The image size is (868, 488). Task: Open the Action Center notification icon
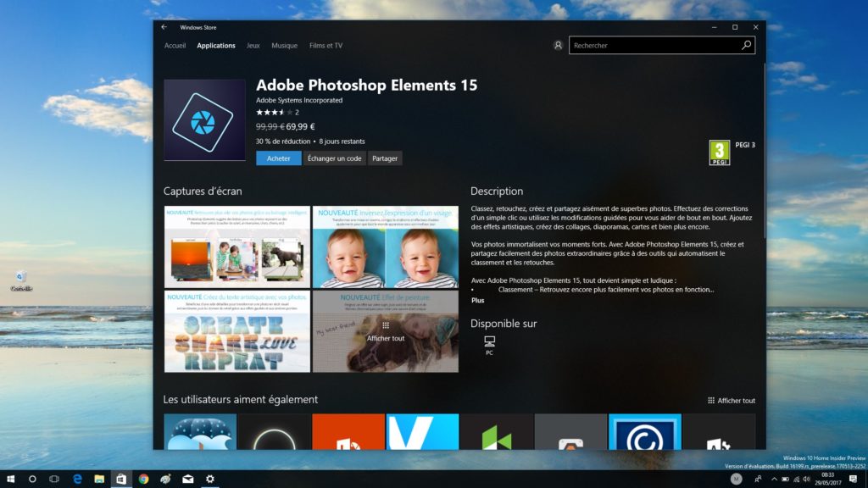(x=854, y=480)
